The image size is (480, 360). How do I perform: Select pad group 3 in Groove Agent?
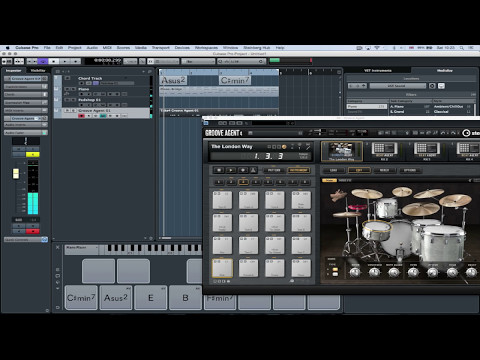click(x=243, y=182)
